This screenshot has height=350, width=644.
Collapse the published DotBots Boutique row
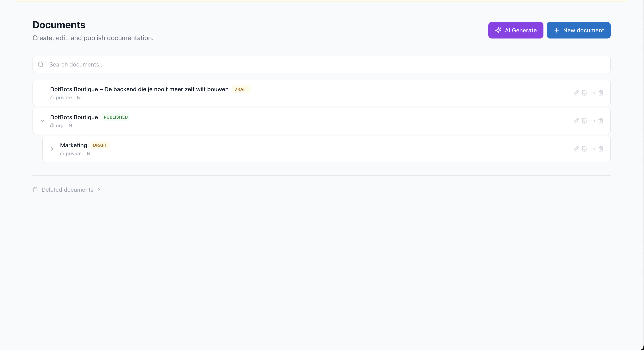(x=42, y=121)
